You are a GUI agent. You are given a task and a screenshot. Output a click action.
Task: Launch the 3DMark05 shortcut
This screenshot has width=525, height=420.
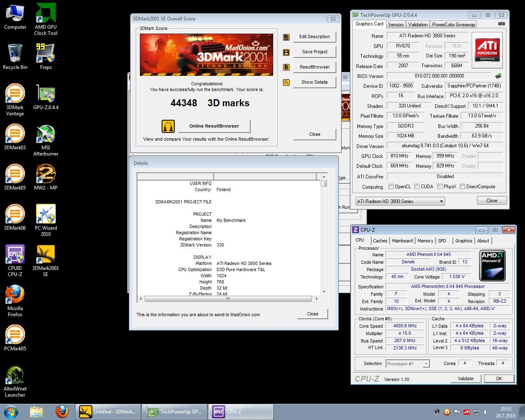15,178
